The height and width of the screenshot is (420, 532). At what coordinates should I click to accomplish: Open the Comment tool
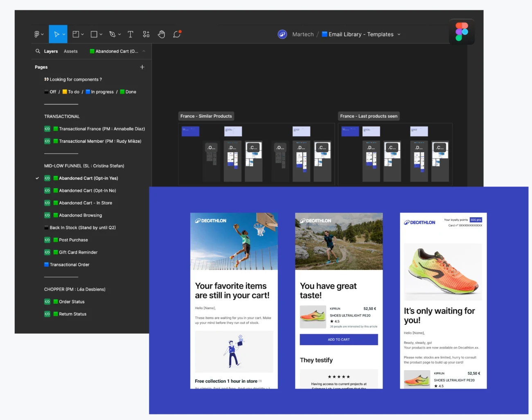click(177, 34)
